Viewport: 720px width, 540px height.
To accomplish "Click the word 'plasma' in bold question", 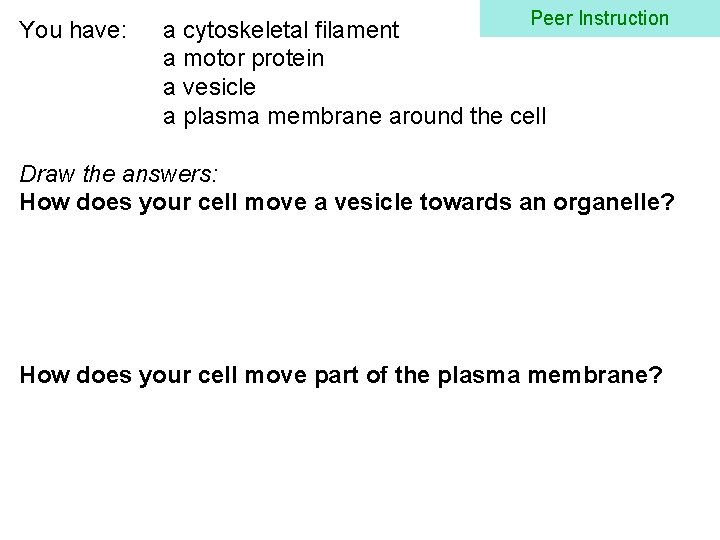I will [x=479, y=377].
